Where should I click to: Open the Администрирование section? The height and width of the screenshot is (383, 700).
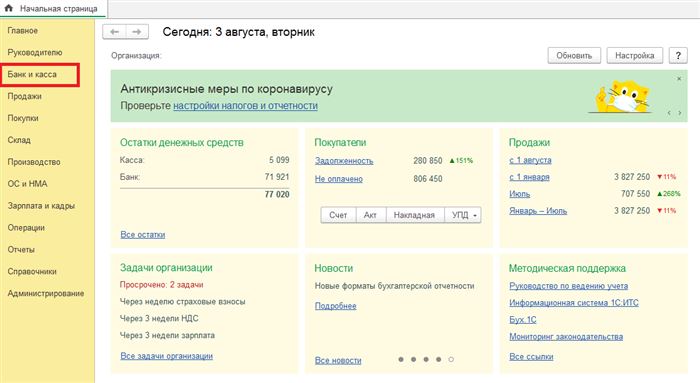pyautogui.click(x=46, y=293)
